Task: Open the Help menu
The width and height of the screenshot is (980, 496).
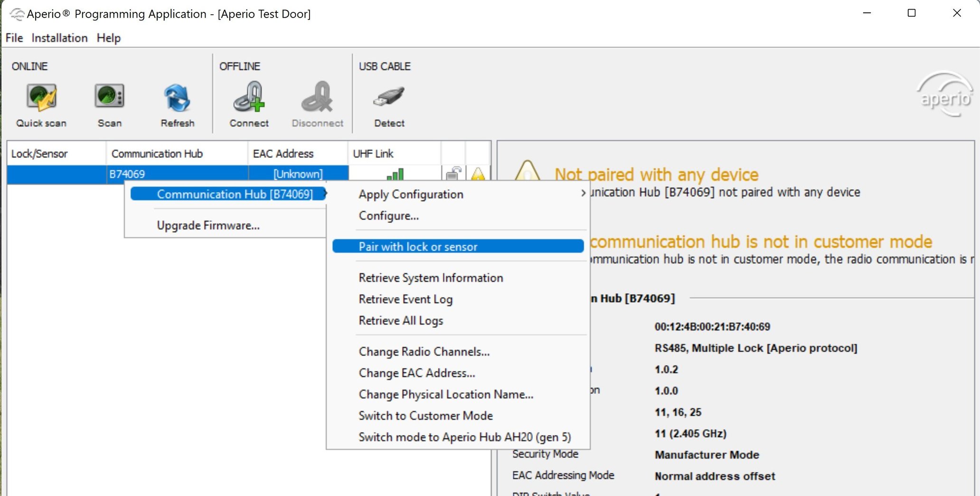Action: click(x=108, y=38)
